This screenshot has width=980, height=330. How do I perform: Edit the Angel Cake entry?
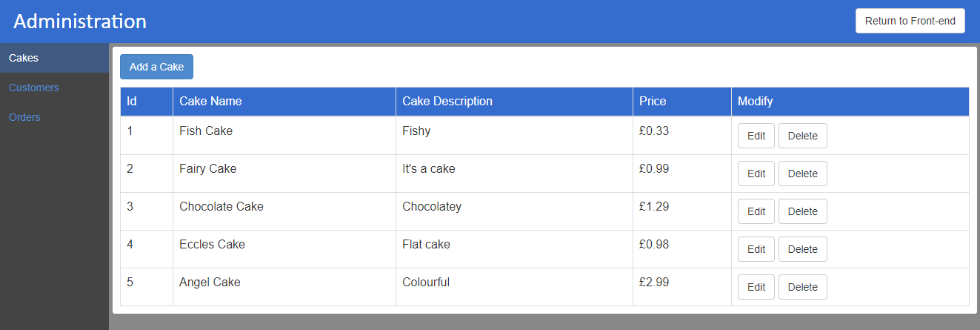coord(756,287)
